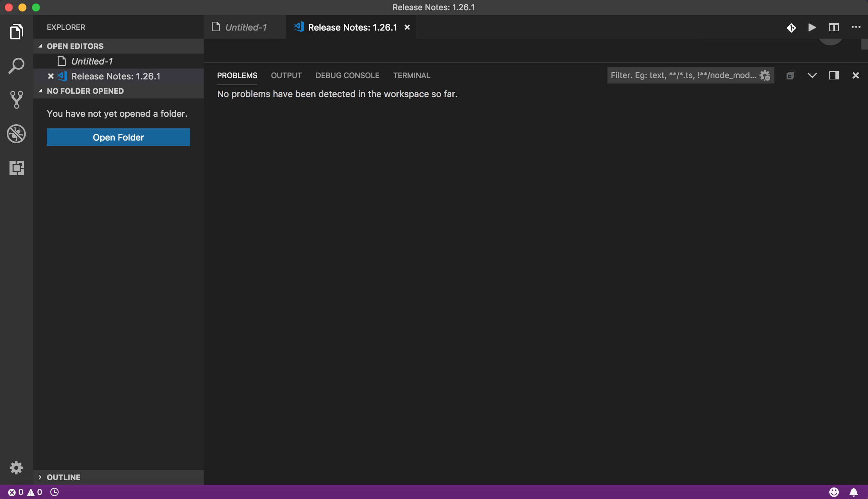
Task: Open the Debug view icon
Action: 16,133
